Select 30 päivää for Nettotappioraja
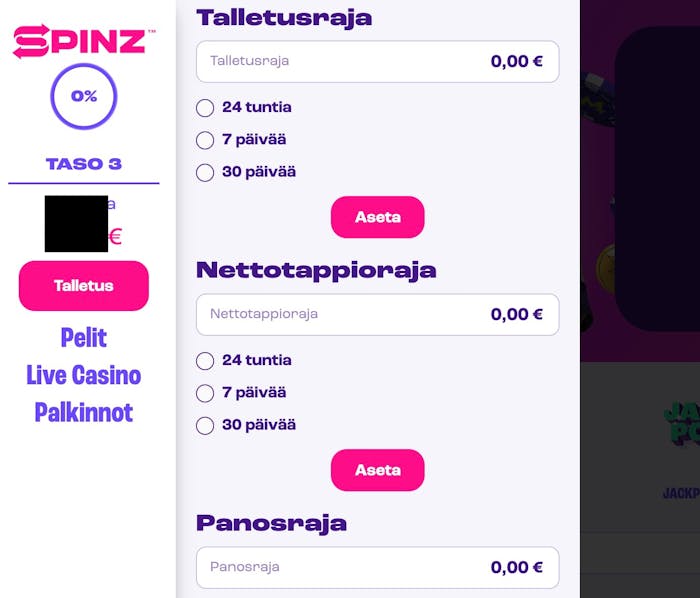This screenshot has width=700, height=598. tap(206, 425)
